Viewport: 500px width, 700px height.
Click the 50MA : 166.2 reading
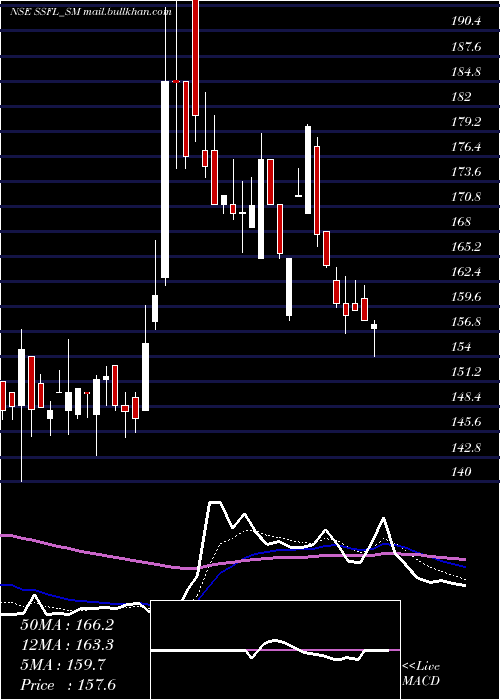[x=67, y=625]
